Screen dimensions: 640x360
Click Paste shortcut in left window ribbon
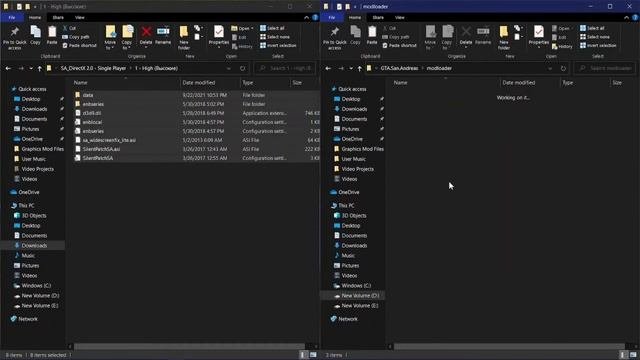pos(80,45)
